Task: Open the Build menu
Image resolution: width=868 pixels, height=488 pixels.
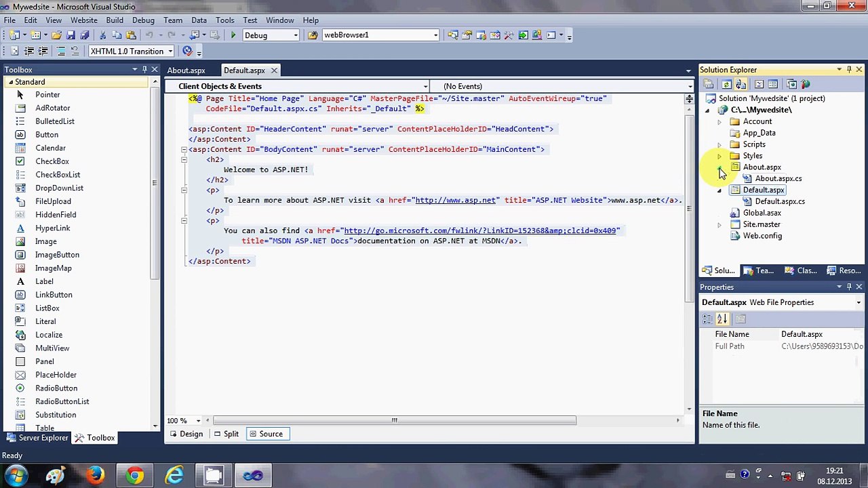Action: 115,20
